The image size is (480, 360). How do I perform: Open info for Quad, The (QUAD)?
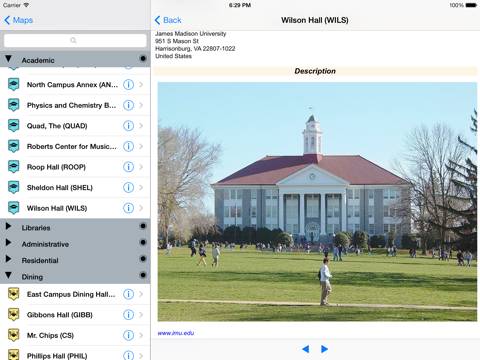(128, 126)
